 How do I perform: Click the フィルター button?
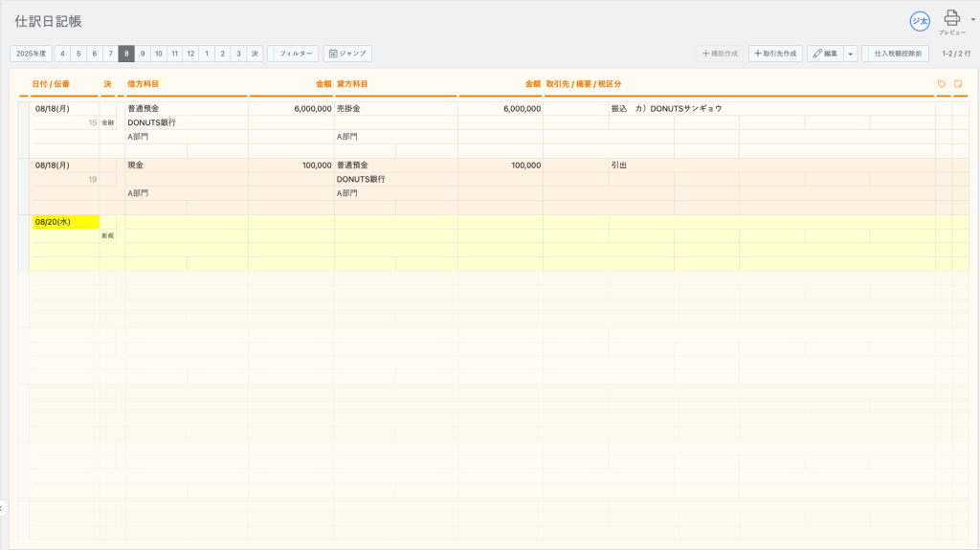[296, 54]
